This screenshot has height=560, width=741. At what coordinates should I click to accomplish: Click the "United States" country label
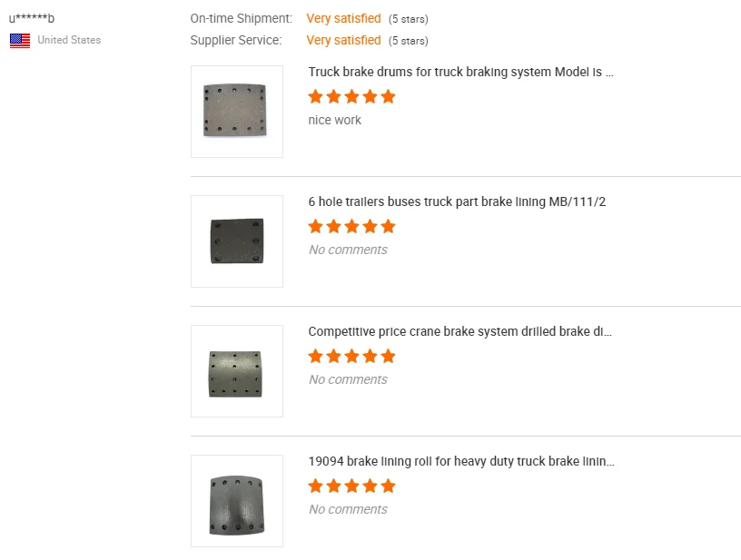click(69, 40)
